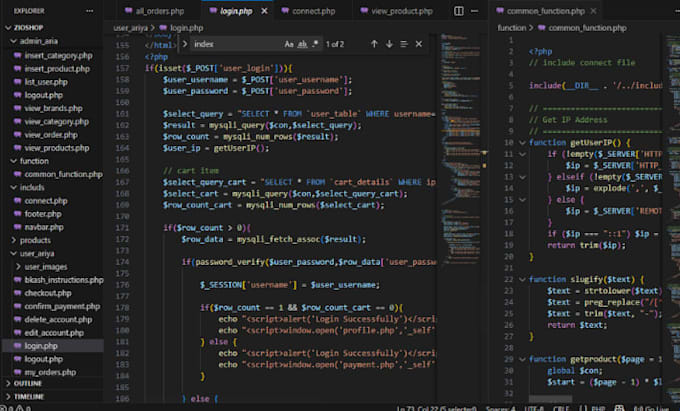This screenshot has height=411, width=680.
Task: Click the PHP icon beside list_user.php
Action: point(17,82)
